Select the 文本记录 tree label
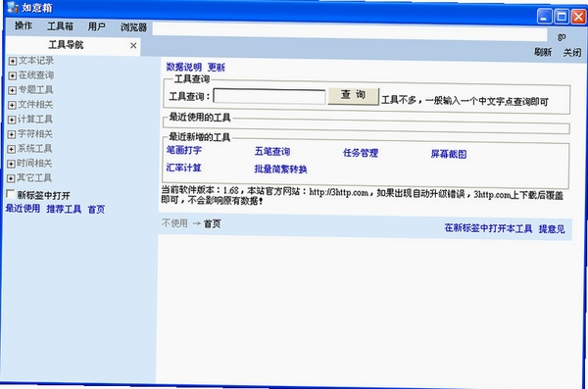Image resolution: width=588 pixels, height=389 pixels. 36,61
